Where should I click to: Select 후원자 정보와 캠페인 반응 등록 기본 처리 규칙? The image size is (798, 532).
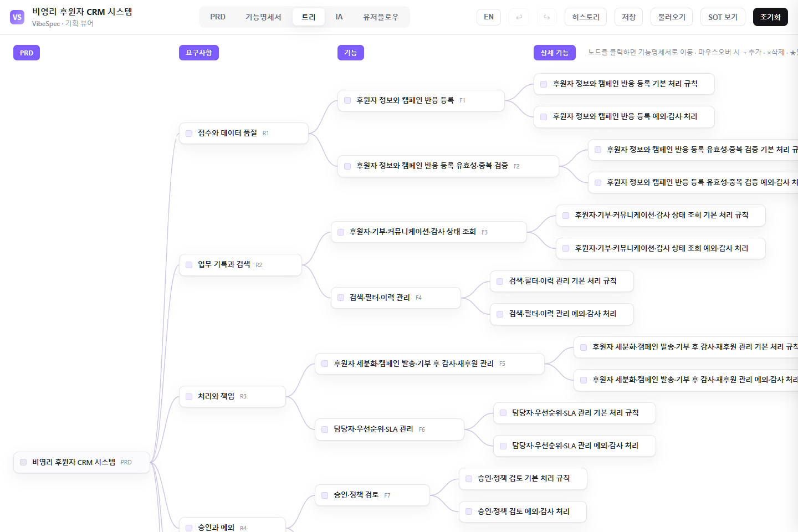(624, 84)
